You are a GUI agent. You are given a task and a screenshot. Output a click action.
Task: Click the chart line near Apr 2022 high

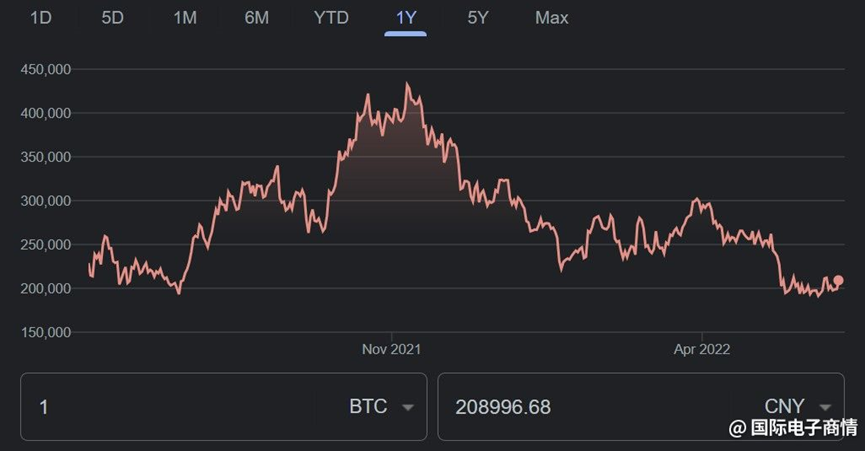coord(697,199)
